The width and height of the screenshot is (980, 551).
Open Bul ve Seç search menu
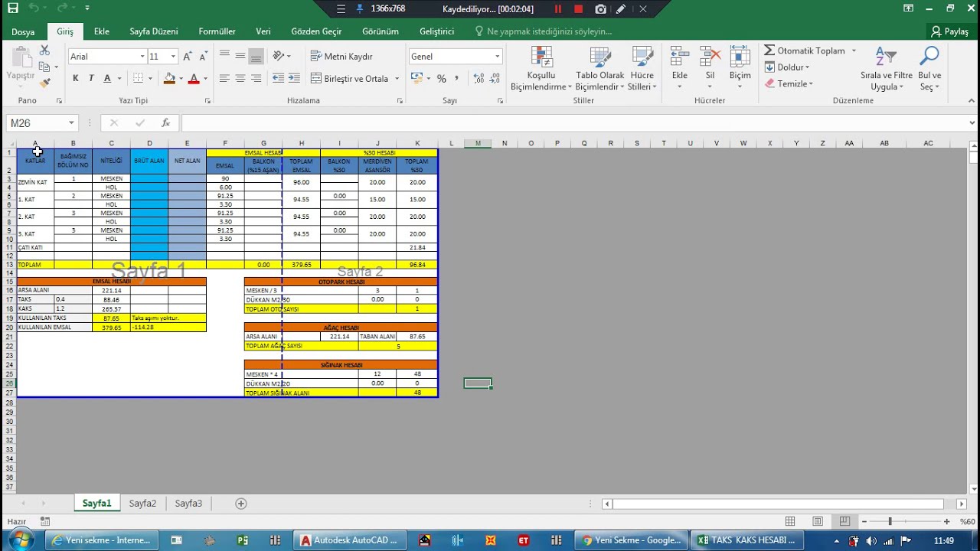(x=929, y=69)
